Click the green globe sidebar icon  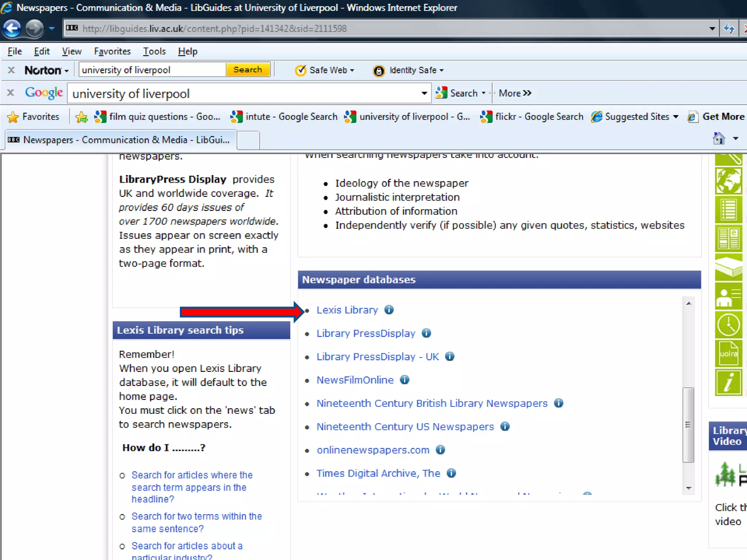(728, 181)
